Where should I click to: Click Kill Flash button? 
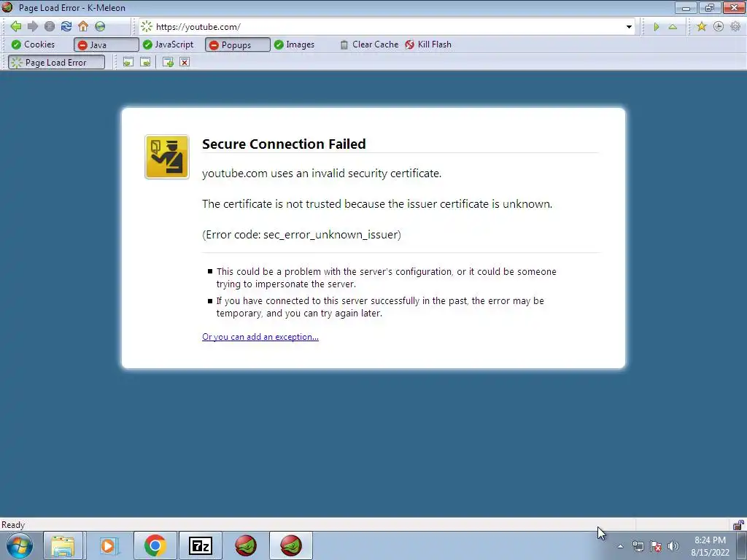click(x=428, y=44)
